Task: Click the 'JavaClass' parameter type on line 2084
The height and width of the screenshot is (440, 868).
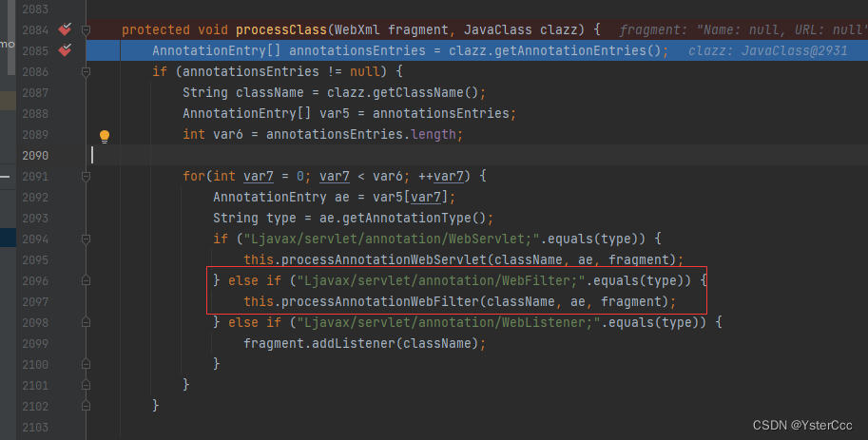Action: (497, 29)
